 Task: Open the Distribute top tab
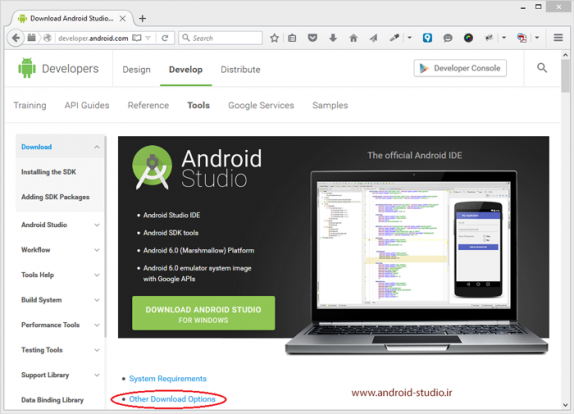pos(240,70)
